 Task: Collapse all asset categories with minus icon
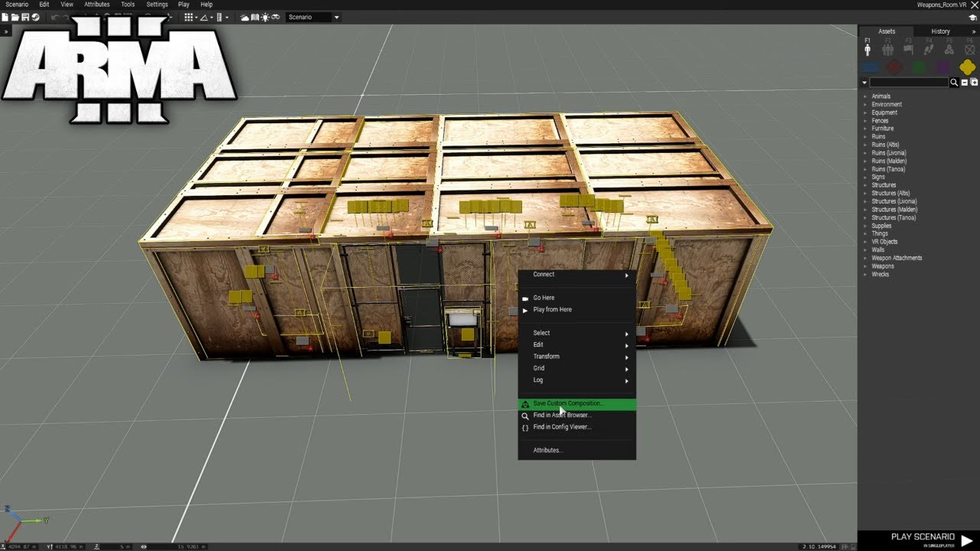point(964,83)
